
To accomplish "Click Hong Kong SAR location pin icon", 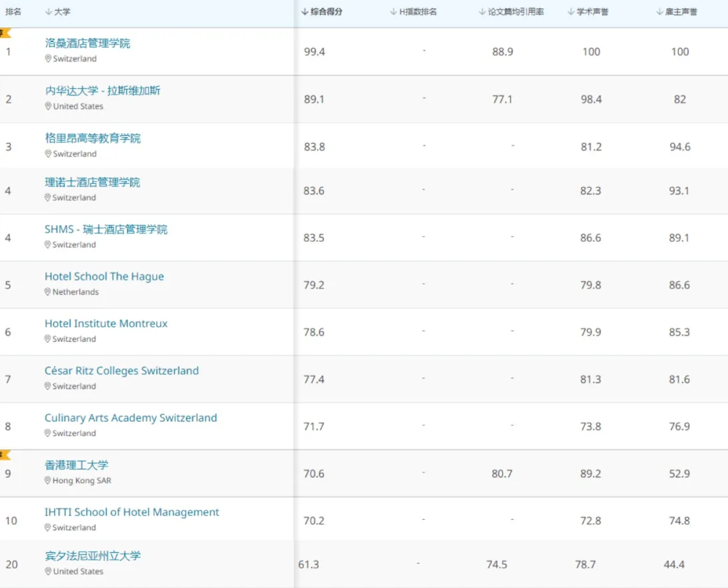I will [x=47, y=481].
